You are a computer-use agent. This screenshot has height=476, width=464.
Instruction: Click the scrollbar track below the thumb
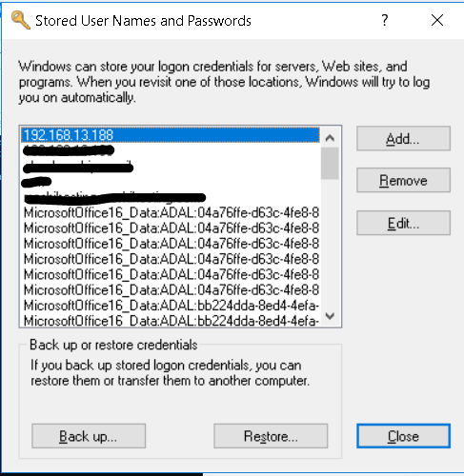coord(330,243)
